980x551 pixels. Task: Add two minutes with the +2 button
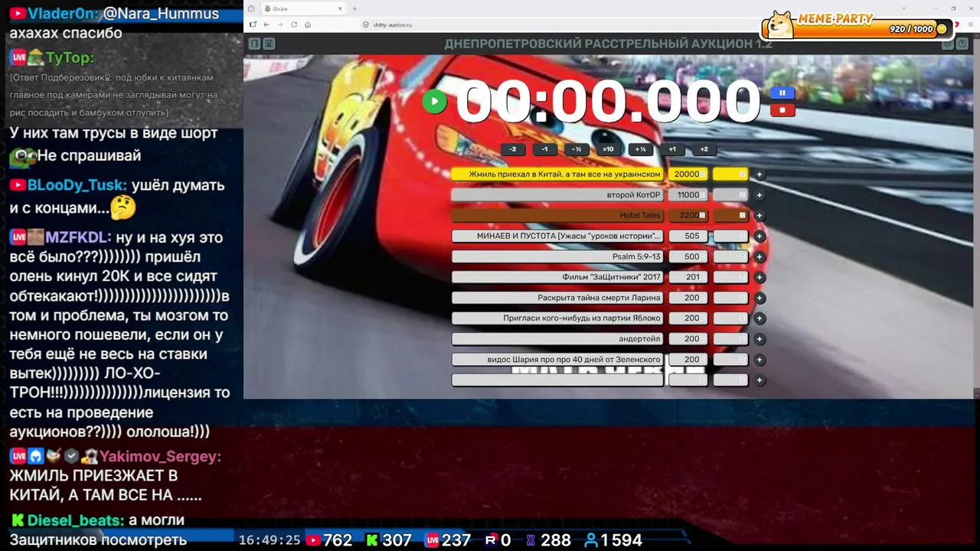click(x=704, y=149)
